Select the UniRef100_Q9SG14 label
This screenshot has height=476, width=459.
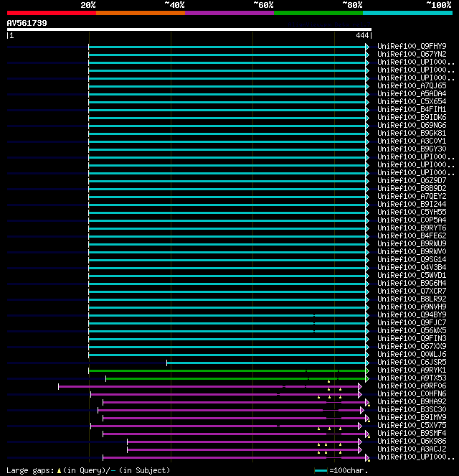coord(412,259)
